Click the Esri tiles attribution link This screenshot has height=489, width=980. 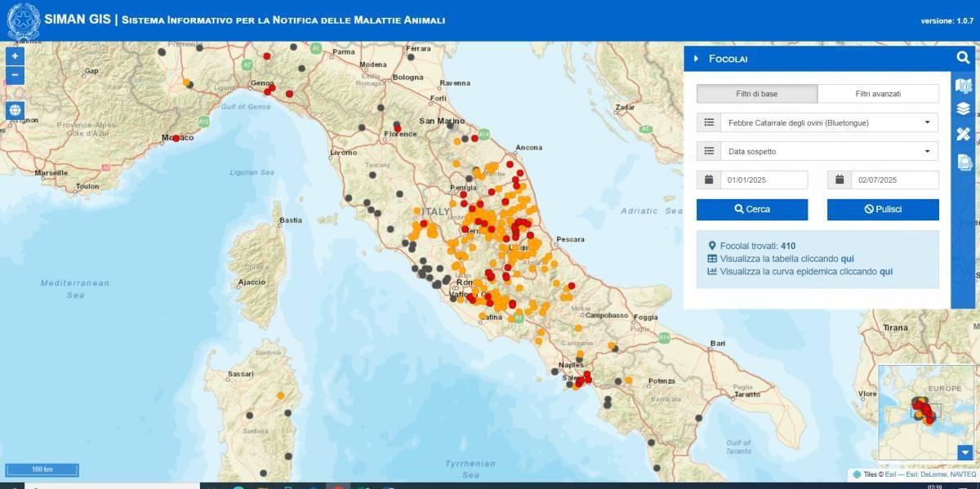[x=890, y=473]
